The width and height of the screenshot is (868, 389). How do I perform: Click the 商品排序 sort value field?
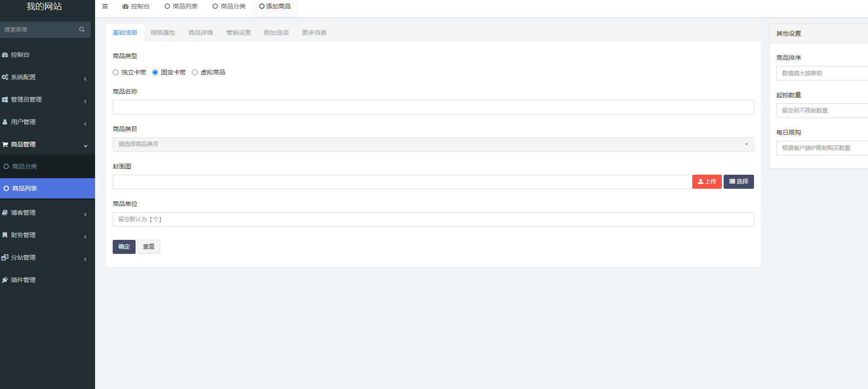pyautogui.click(x=821, y=73)
